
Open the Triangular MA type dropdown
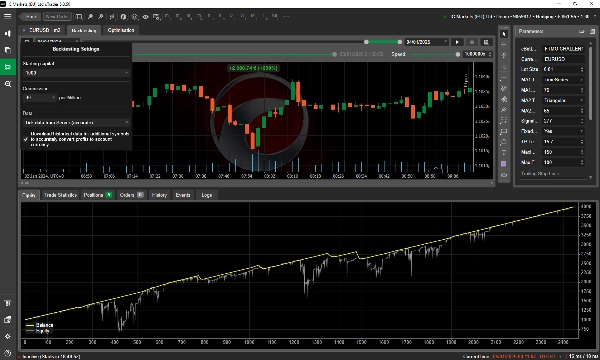pos(563,100)
